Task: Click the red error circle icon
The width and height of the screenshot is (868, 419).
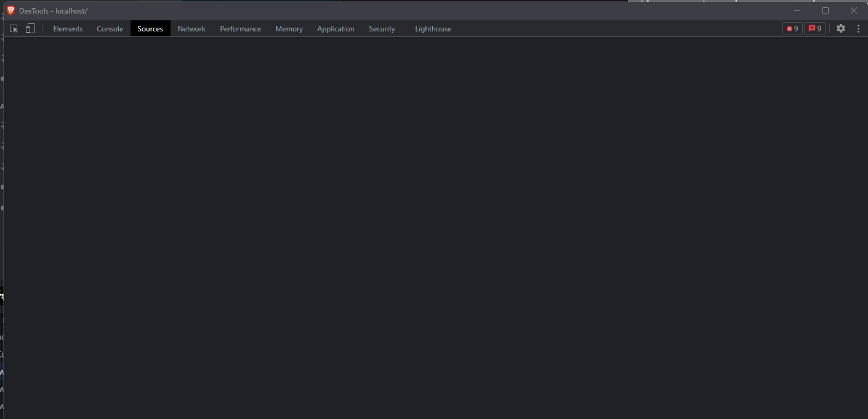Action: 789,28
